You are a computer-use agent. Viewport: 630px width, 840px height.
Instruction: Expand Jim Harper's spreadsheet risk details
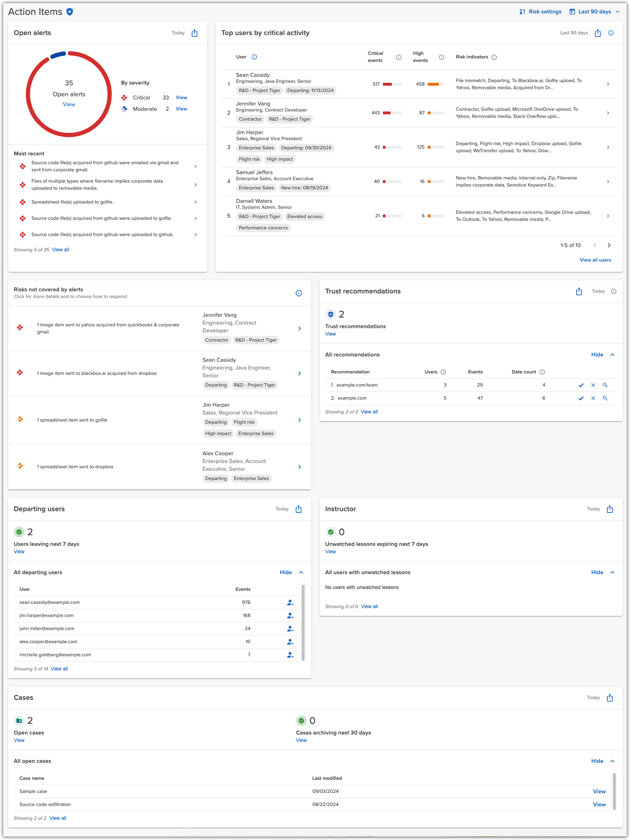[300, 420]
